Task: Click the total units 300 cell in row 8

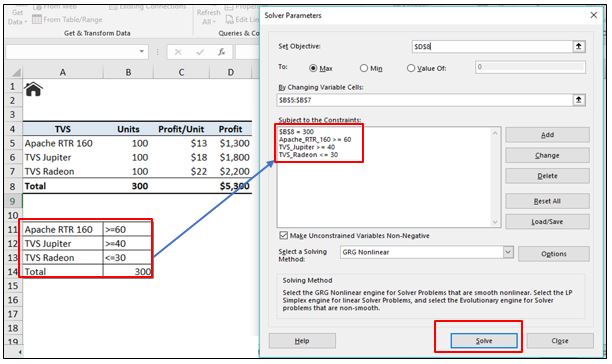Action: 128,186
